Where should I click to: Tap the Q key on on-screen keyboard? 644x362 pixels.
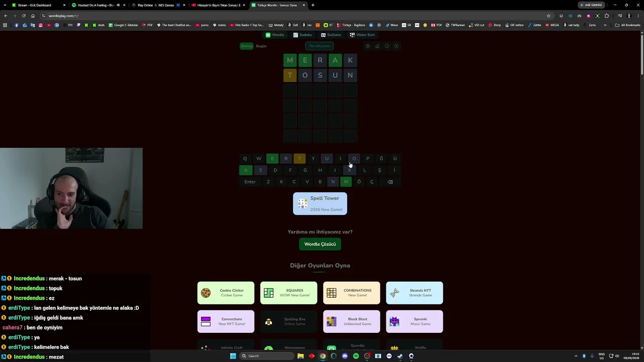[x=245, y=159]
